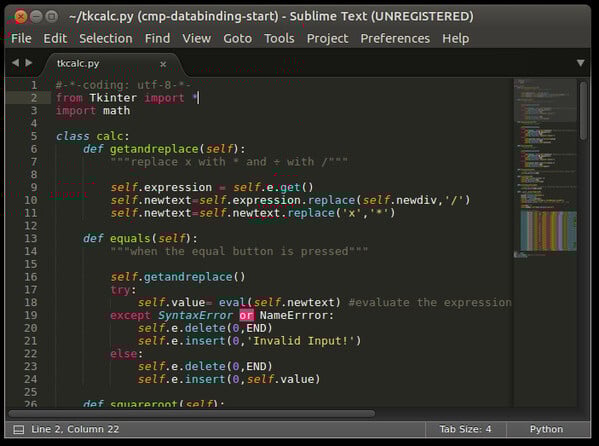The width and height of the screenshot is (599, 446).
Task: Click the coding utf-8 comment line
Action: click(x=123, y=85)
